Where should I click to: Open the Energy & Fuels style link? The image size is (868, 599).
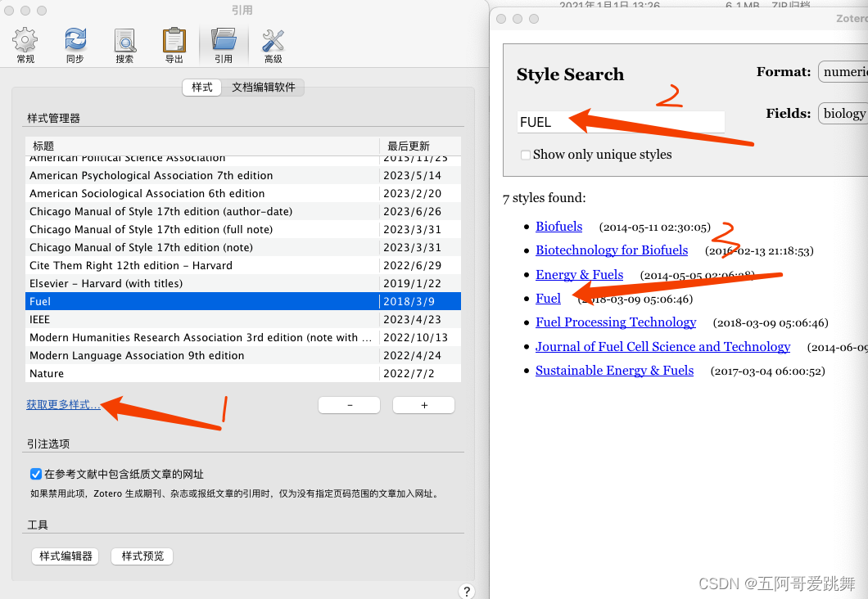coord(579,275)
